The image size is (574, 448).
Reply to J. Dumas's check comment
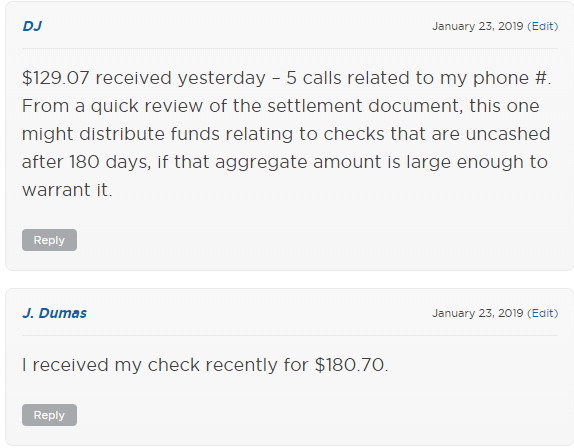point(49,415)
